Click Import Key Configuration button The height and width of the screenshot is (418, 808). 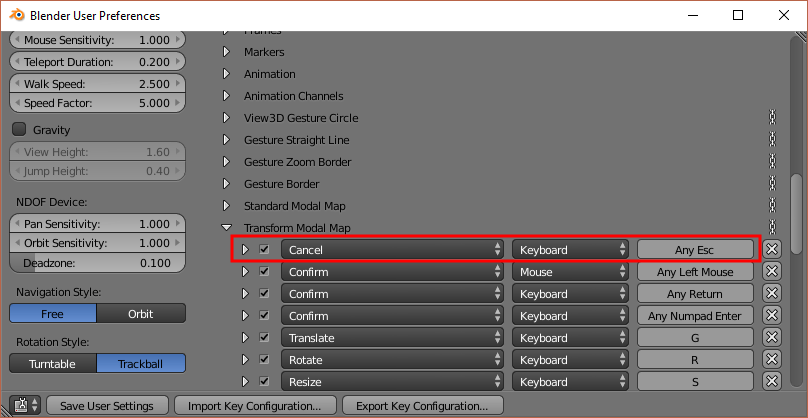[255, 406]
